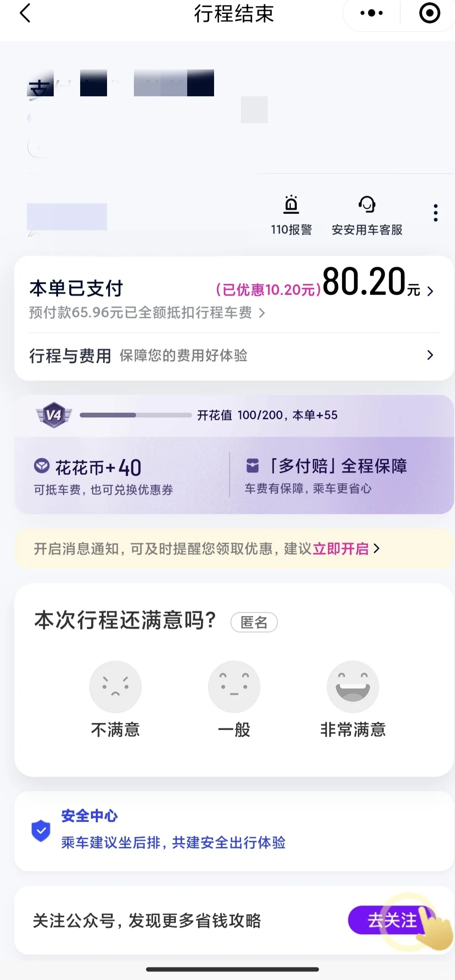
Task: Open the mini program three-dots menu
Action: click(371, 13)
